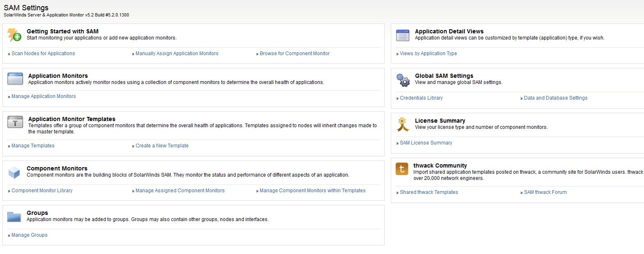Open Manage Application Monitors
644x254 pixels.
click(x=44, y=96)
